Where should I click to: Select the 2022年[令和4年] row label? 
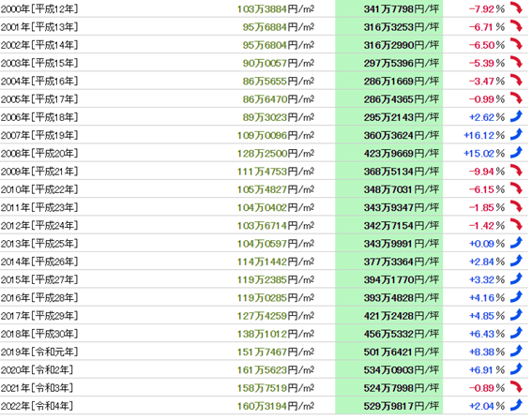click(x=37, y=406)
